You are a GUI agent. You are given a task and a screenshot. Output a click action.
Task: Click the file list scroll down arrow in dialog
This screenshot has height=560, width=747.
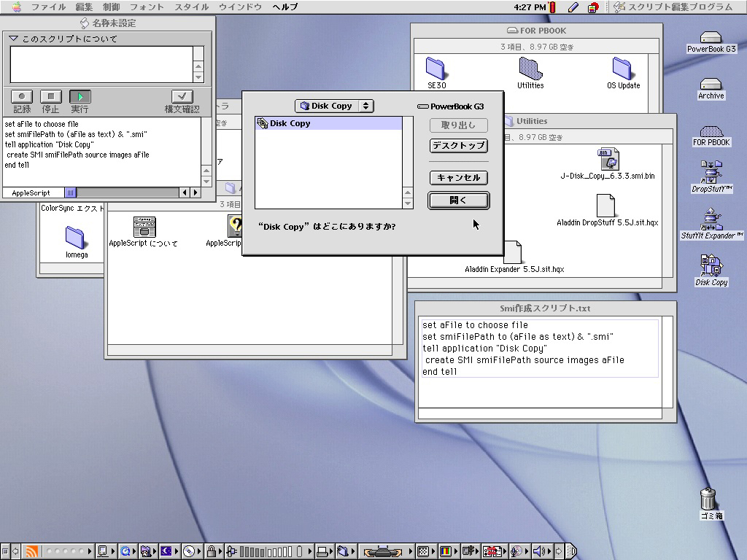(x=407, y=203)
